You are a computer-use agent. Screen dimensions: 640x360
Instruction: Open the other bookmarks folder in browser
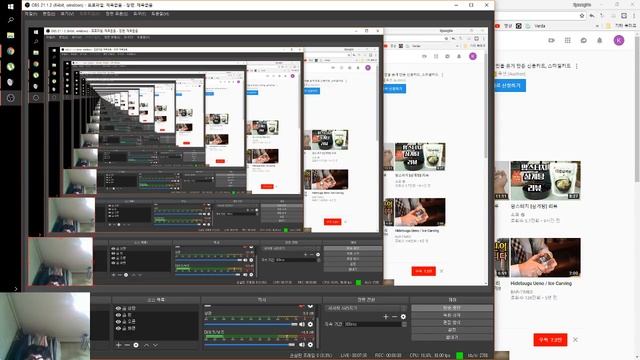pos(620,26)
